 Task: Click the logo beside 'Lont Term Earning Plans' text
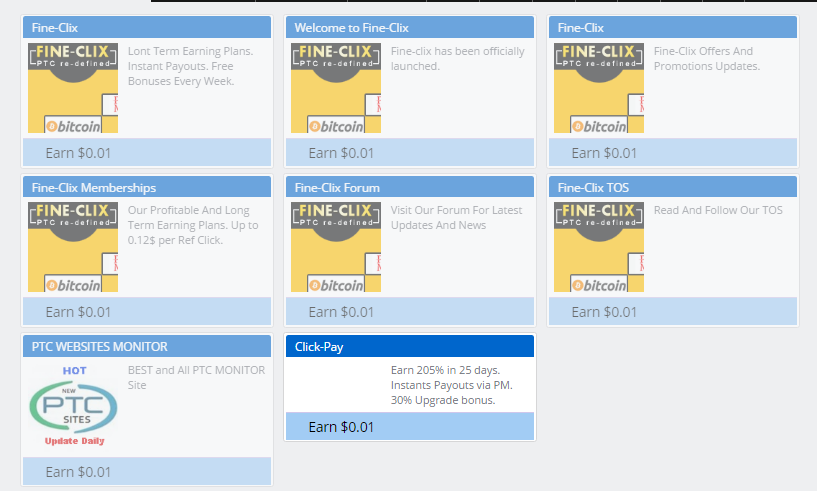click(73, 88)
